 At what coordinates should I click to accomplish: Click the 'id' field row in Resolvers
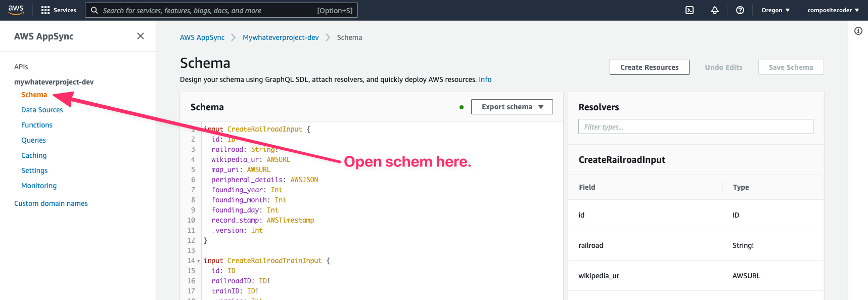(696, 215)
